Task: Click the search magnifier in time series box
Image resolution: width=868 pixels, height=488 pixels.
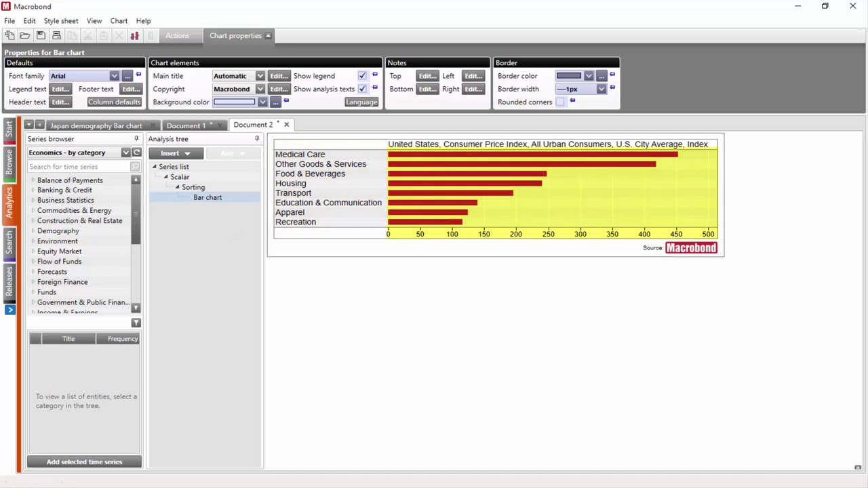Action: coord(134,167)
